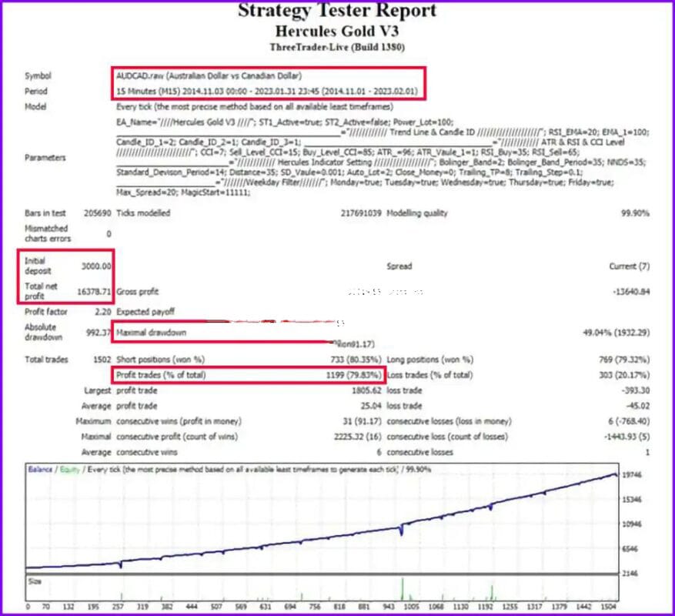Click the "Short positions (won %)" label
The height and width of the screenshot is (616, 675).
click(x=160, y=360)
